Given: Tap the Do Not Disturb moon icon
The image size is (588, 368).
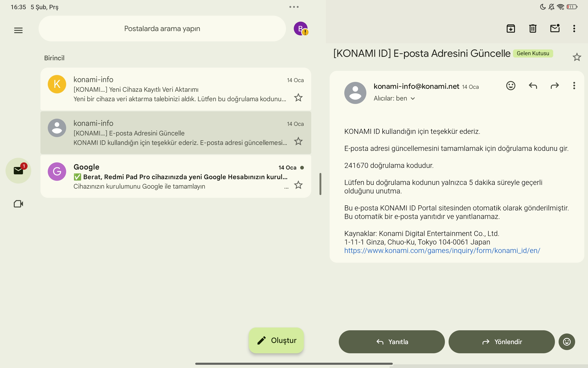Looking at the screenshot, I should click(543, 7).
